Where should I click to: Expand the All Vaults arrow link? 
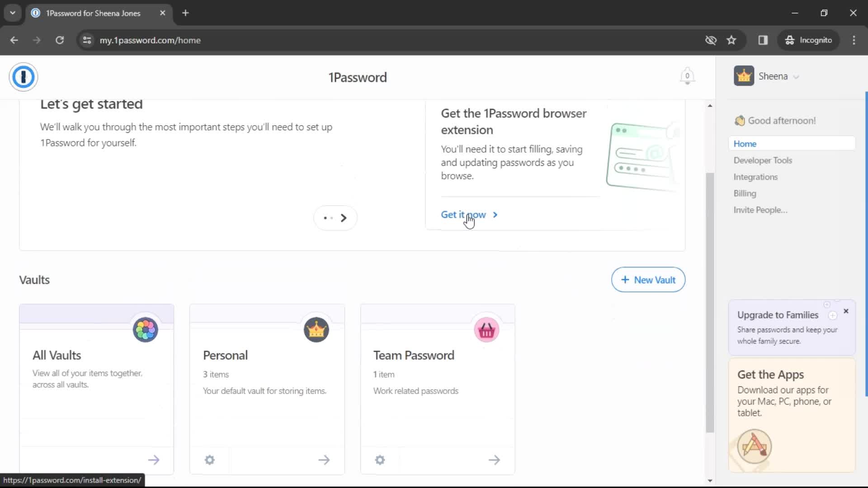(153, 460)
